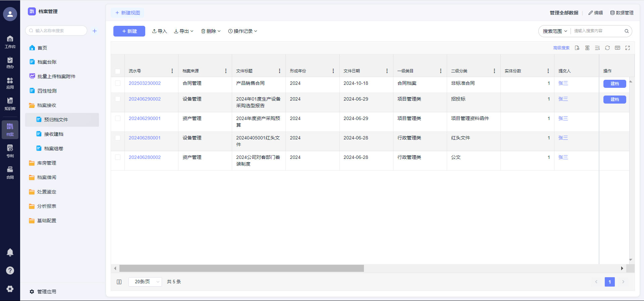Viewport: 644px width, 301px height.
Task: Open the 专利 icon in left rail
Action: tap(10, 151)
